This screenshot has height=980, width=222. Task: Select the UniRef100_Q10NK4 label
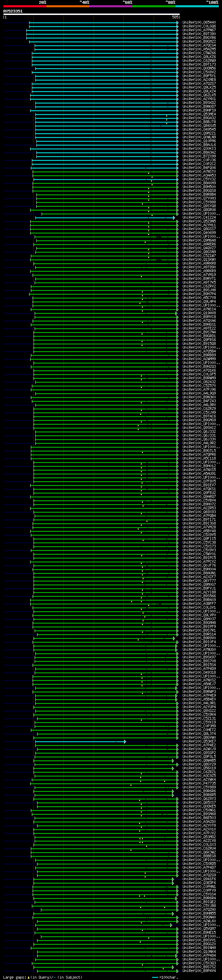(199, 952)
